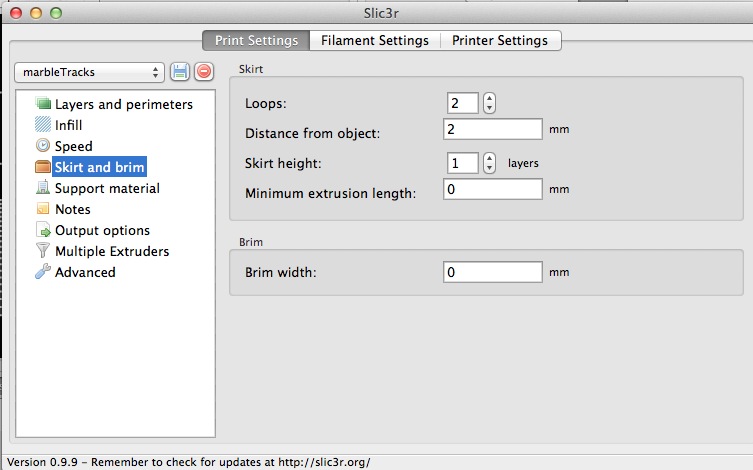Open the Notes page
Viewport: 753px width, 470px height.
(x=73, y=209)
